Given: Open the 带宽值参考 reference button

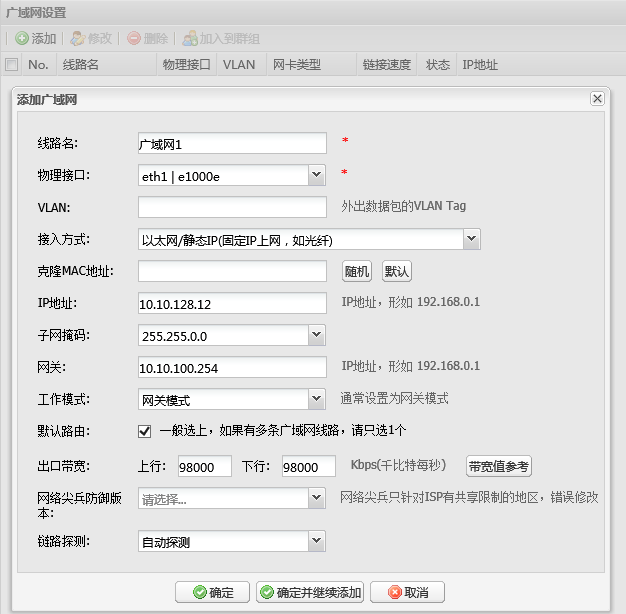Looking at the screenshot, I should click(498, 465).
